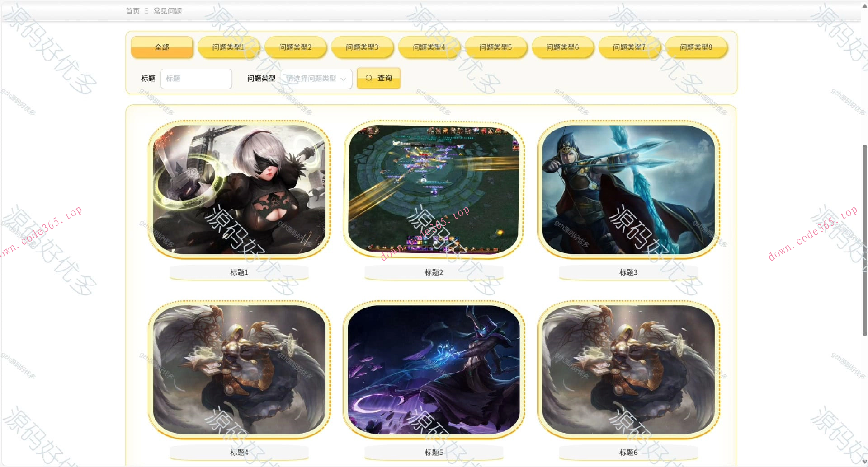Click the 标题 text input field
This screenshot has height=467, width=868.
196,79
